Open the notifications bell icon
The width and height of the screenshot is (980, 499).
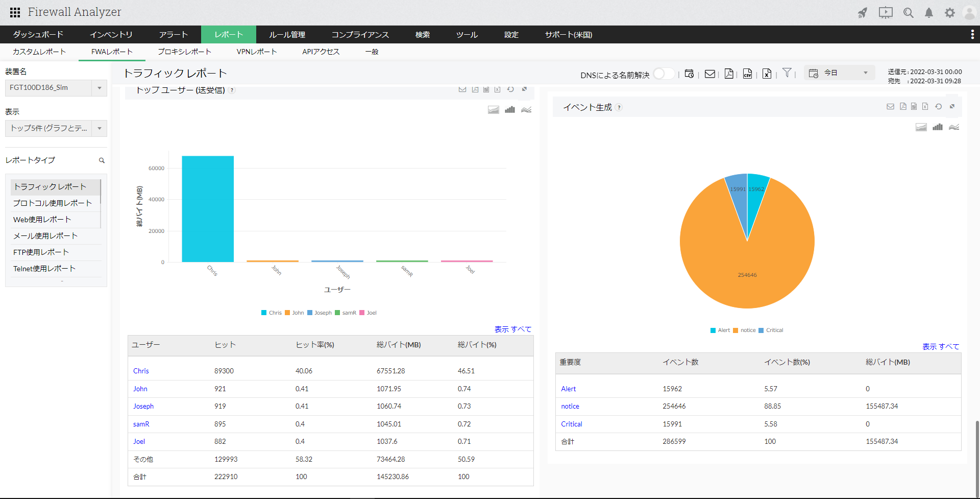pos(929,13)
